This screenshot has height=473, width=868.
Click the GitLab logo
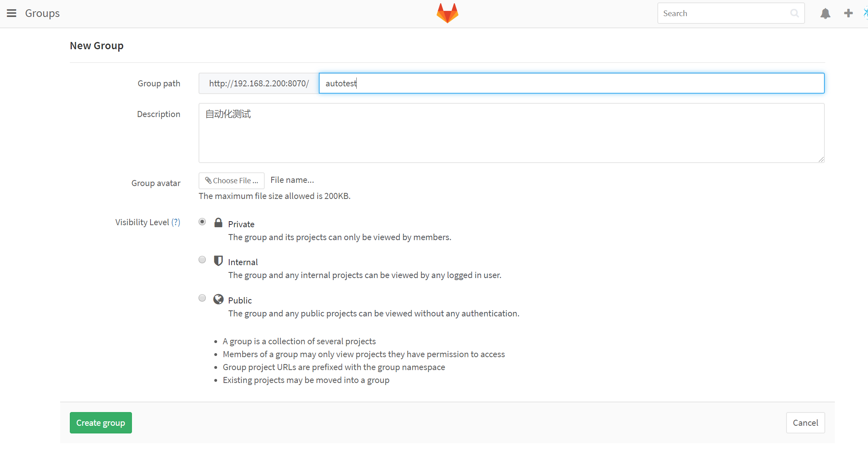pyautogui.click(x=448, y=13)
